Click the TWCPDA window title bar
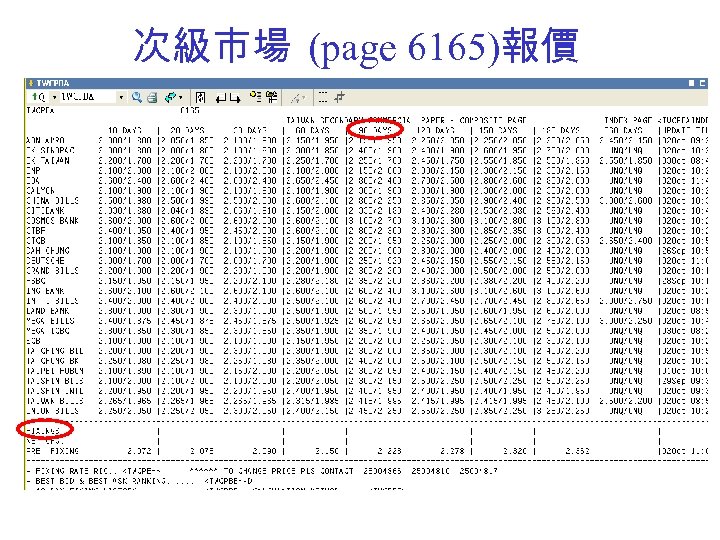Image resolution: width=720 pixels, height=540 pixels. click(x=366, y=83)
